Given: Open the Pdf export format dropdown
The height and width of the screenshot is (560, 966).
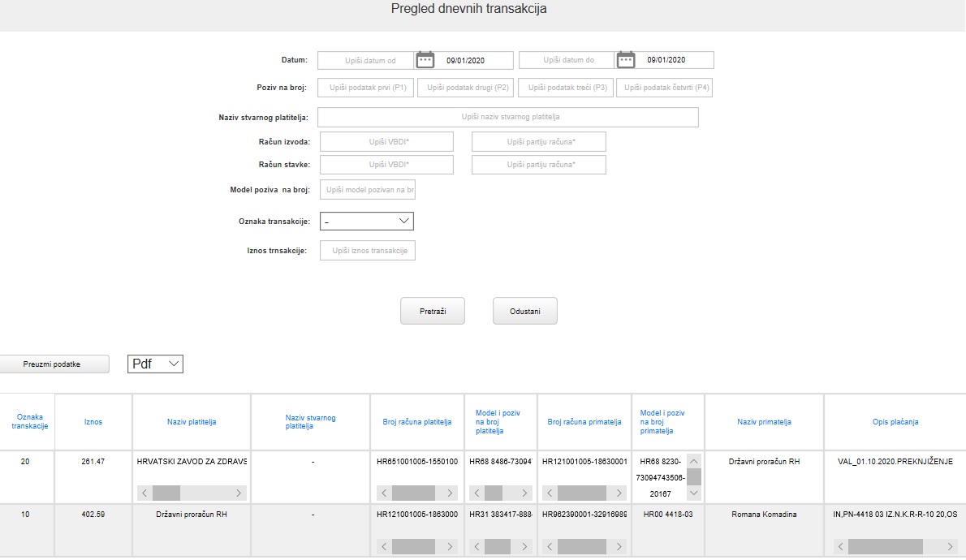Looking at the screenshot, I should pos(156,364).
